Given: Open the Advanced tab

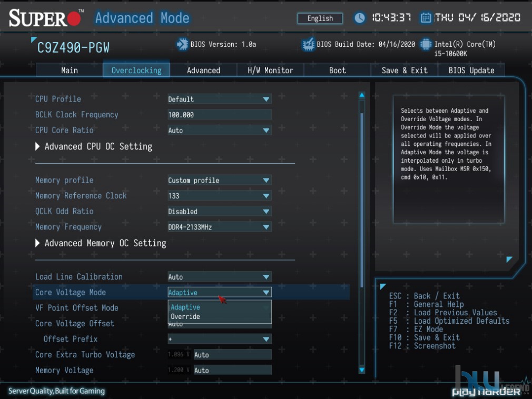Looking at the screenshot, I should (x=203, y=70).
